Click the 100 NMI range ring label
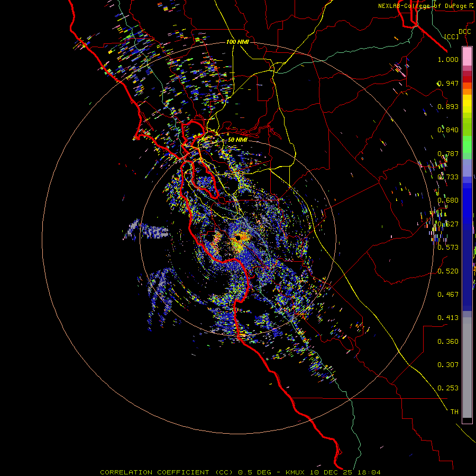 coord(237,42)
